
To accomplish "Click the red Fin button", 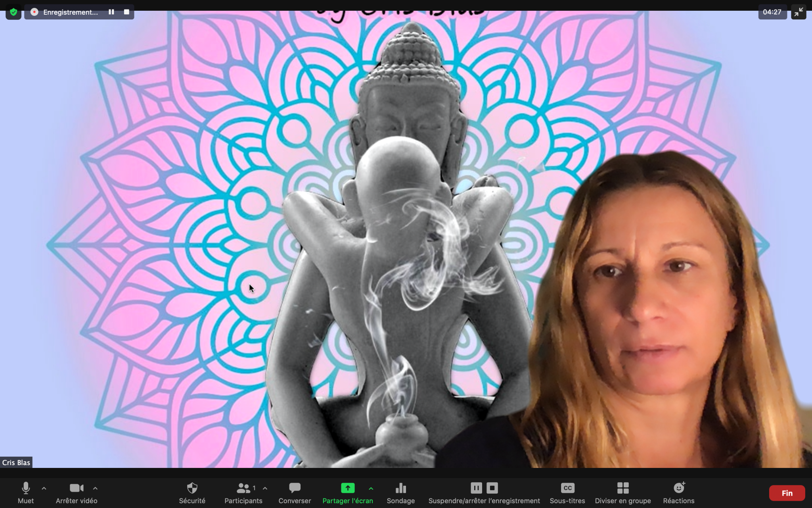I will coord(787,493).
